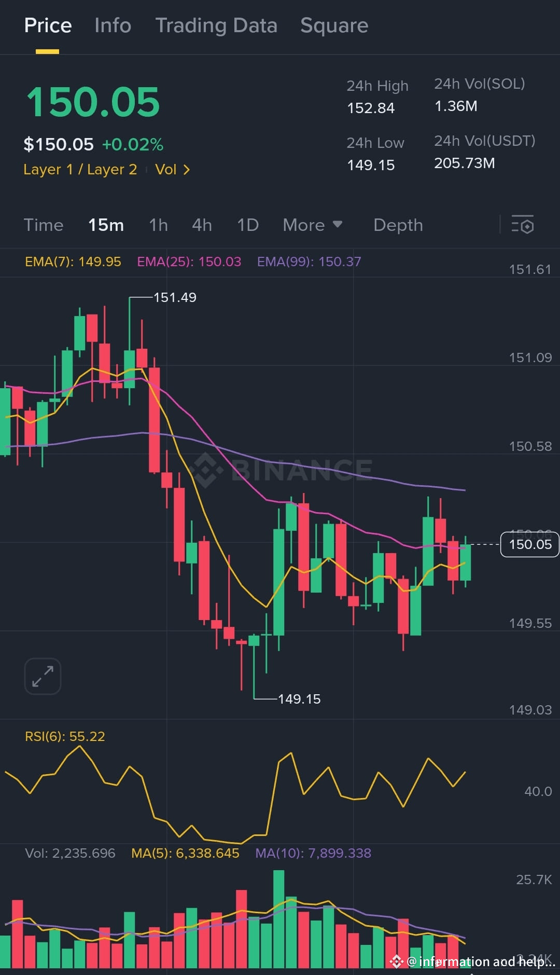Tap the Vol: 2,235.696 label
This screenshot has height=975, width=560.
click(x=70, y=853)
